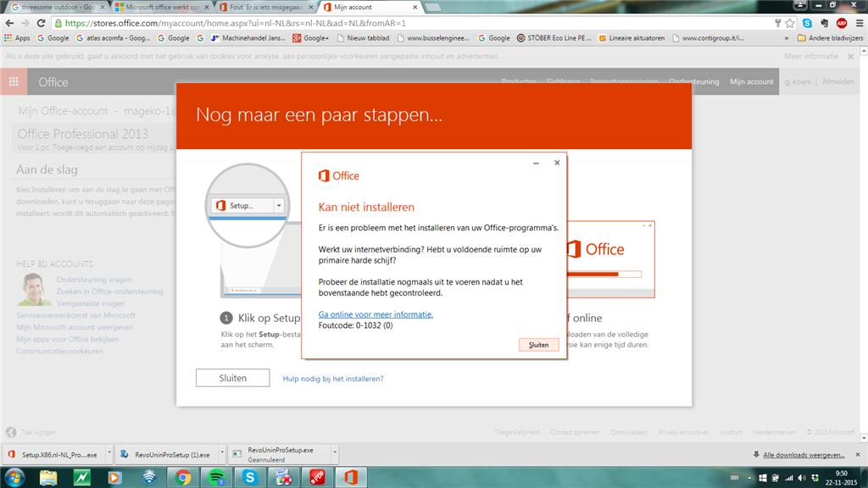868x488 pixels.
Task: Open 'Zoeken in Office-ondersteuning' link
Action: 109,291
